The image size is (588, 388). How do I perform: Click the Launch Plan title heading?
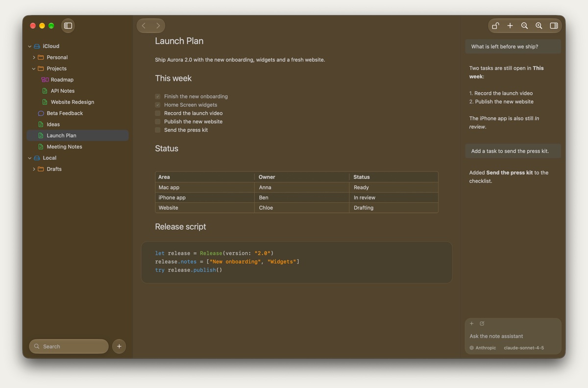tap(179, 41)
